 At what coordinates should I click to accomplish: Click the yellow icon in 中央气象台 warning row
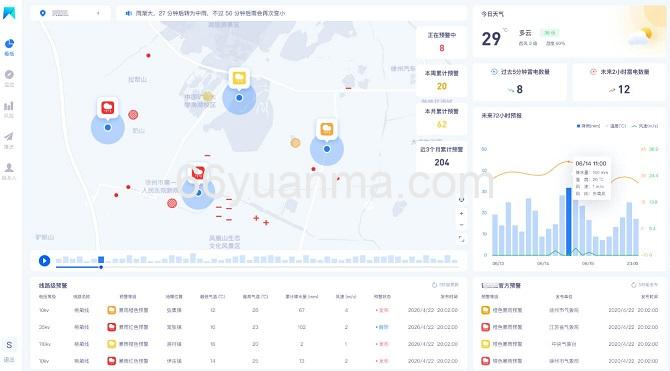(x=485, y=344)
